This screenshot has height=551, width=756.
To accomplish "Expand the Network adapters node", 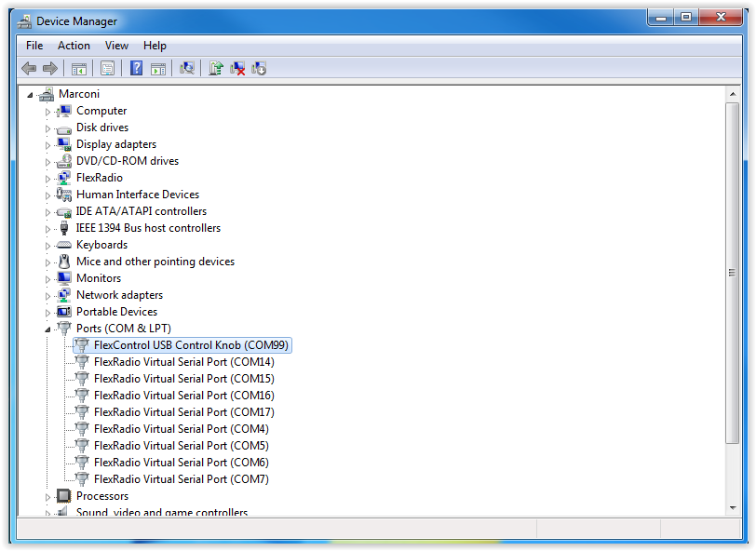I will point(47,296).
